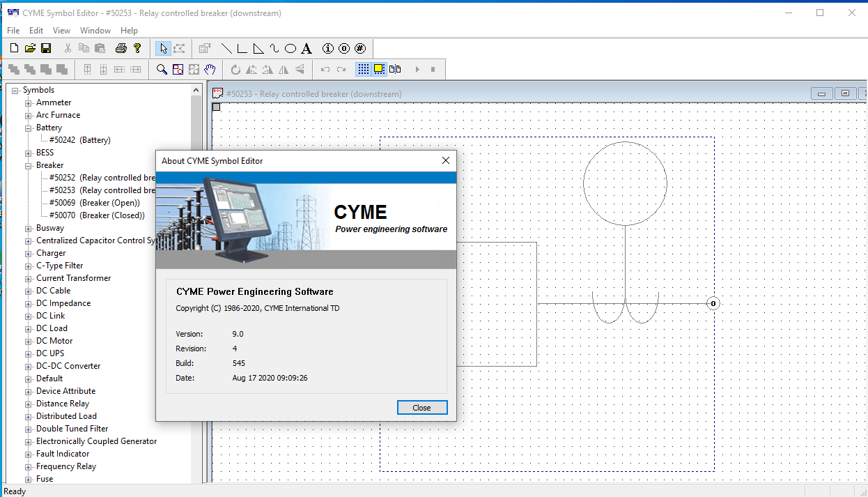Open the File menu

tap(13, 31)
